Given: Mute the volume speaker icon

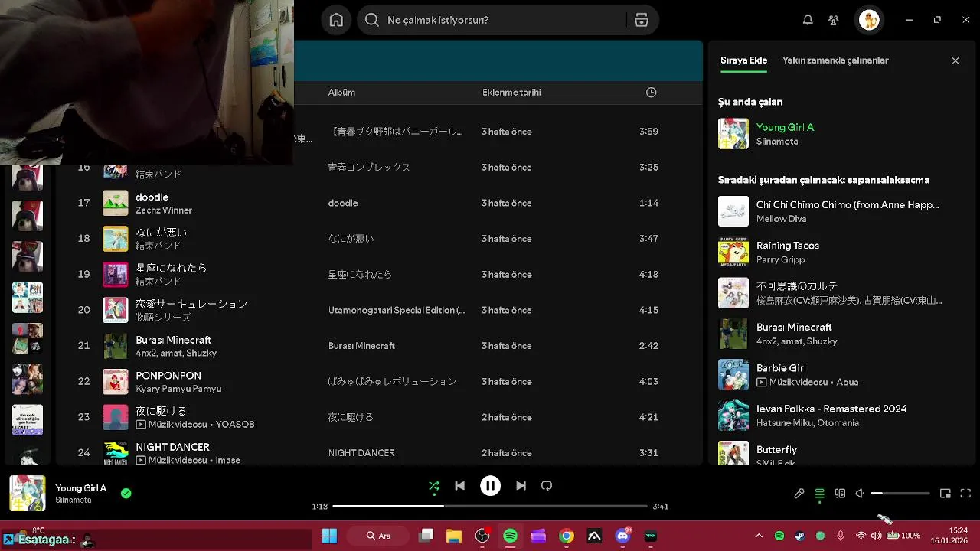Looking at the screenshot, I should click(860, 494).
